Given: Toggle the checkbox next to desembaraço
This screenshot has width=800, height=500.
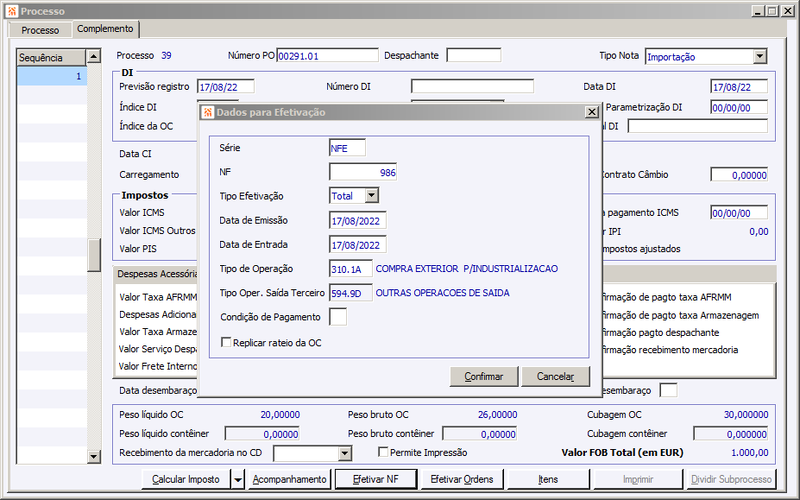Looking at the screenshot, I should (x=668, y=390).
